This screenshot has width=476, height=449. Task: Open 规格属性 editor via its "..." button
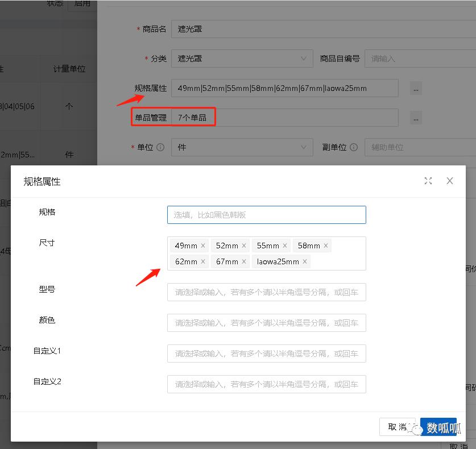click(416, 88)
